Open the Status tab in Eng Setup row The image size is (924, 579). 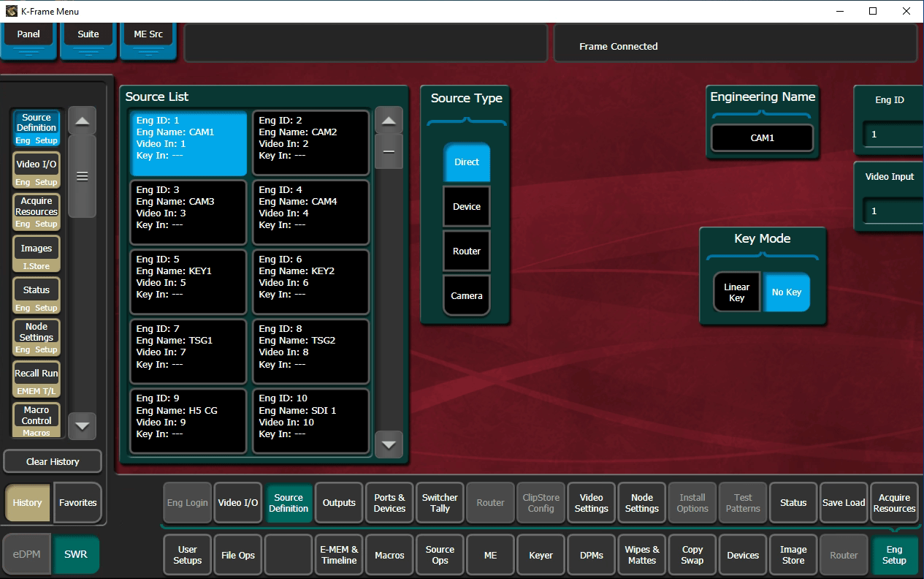793,502
